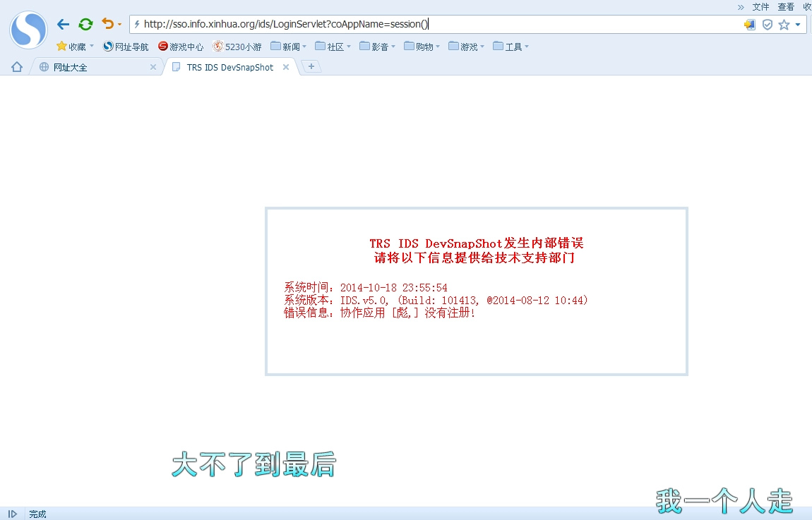Click the shield security check icon

click(768, 24)
